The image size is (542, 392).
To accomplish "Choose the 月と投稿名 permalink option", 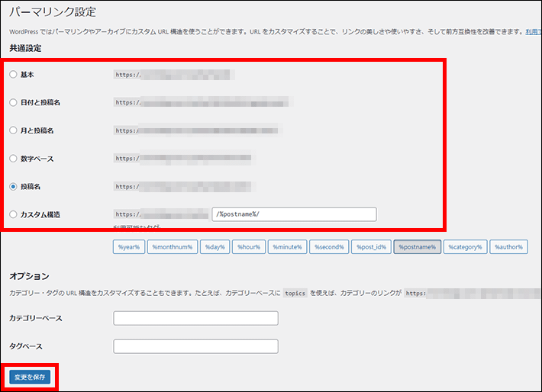I will coord(13,130).
